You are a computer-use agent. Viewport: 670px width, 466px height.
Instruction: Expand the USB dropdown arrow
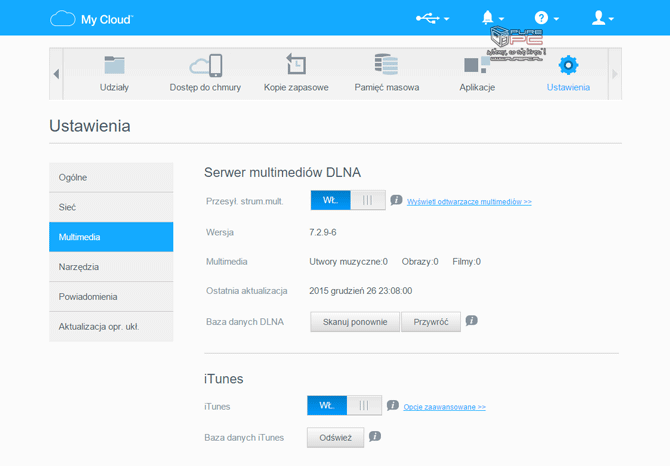pos(447,19)
